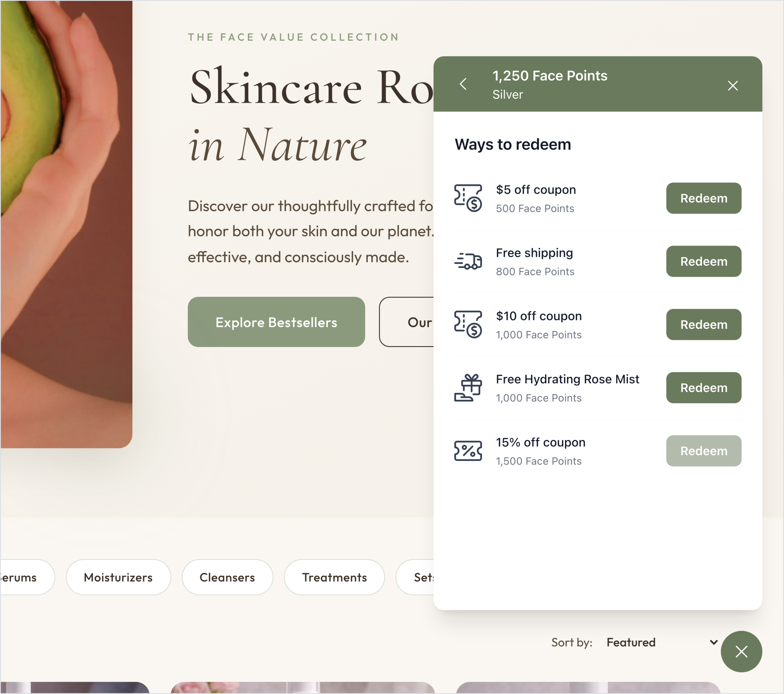Viewport: 784px width, 694px height.
Task: Click 'THE FACE VALUE COLLECTION' label
Action: 293,37
